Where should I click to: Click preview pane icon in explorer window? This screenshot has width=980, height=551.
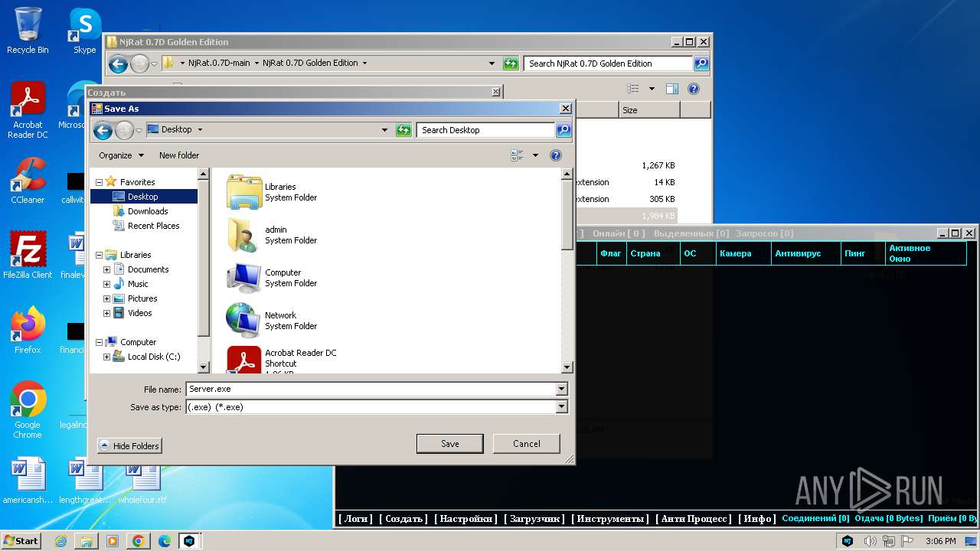pos(671,89)
